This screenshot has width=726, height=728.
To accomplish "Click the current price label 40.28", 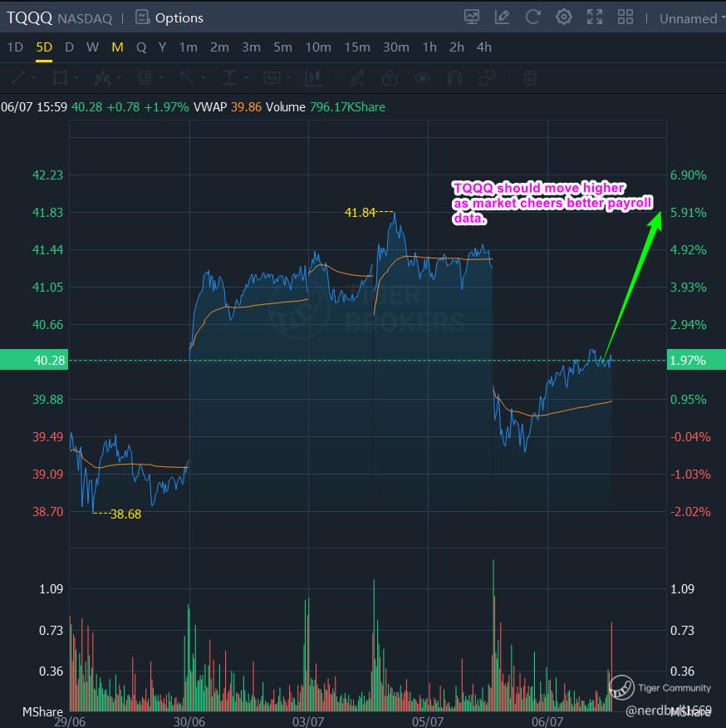I will (34, 360).
